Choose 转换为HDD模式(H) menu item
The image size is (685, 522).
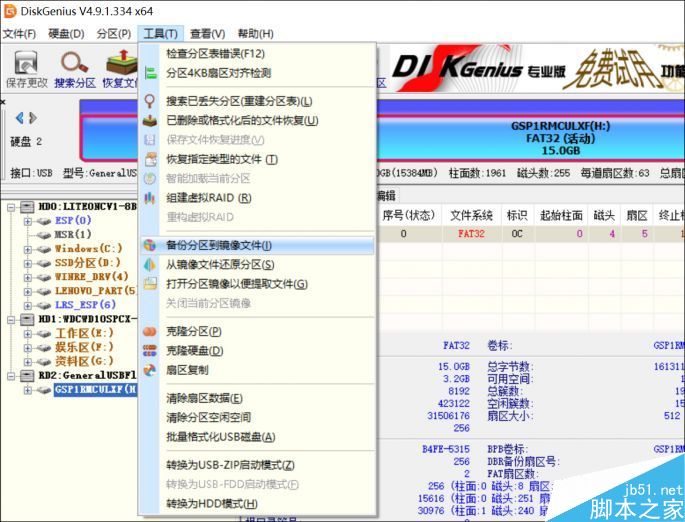click(x=212, y=504)
